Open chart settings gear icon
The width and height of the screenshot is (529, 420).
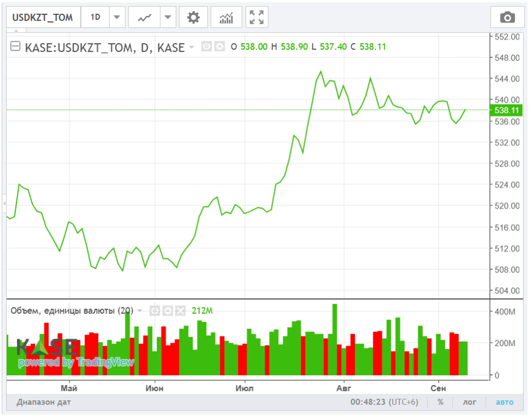[x=193, y=17]
